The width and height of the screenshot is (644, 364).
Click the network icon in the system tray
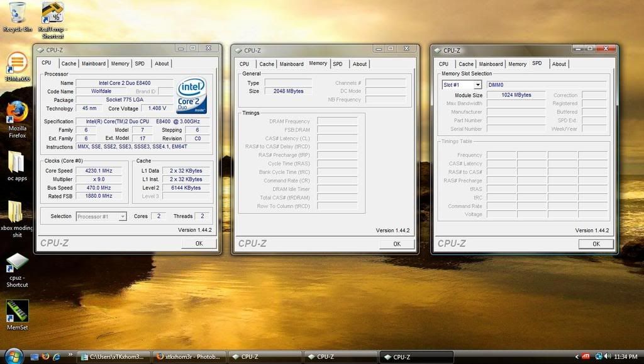[x=599, y=356]
